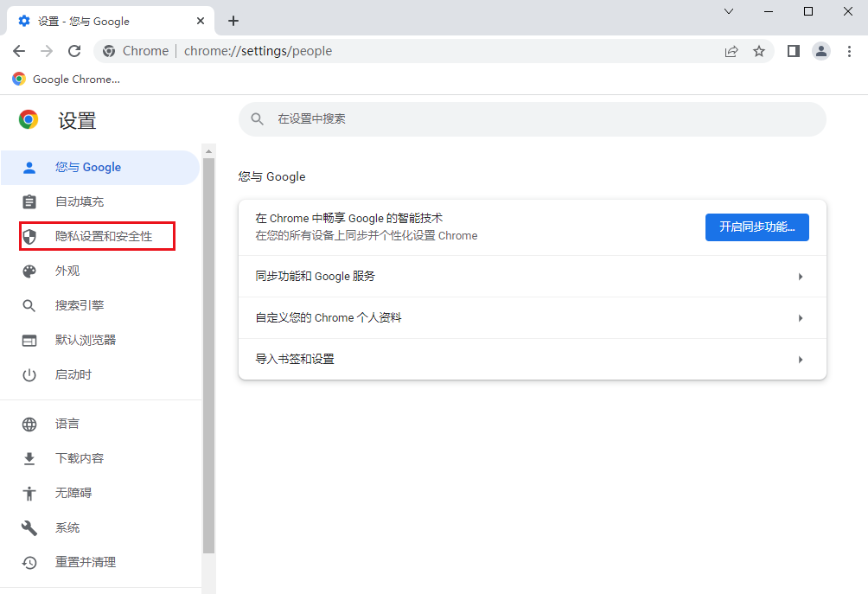This screenshot has width=868, height=594.
Task: Click the shield icon for privacy settings
Action: pyautogui.click(x=29, y=236)
